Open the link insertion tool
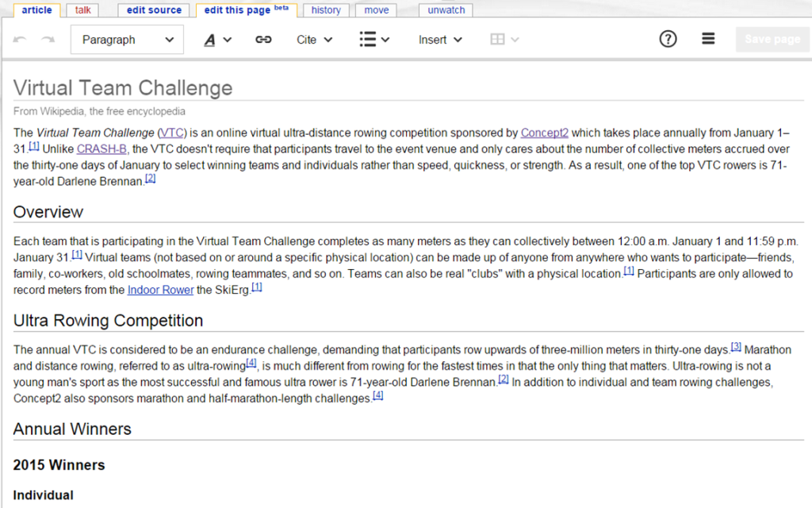The height and width of the screenshot is (508, 812). click(262, 38)
